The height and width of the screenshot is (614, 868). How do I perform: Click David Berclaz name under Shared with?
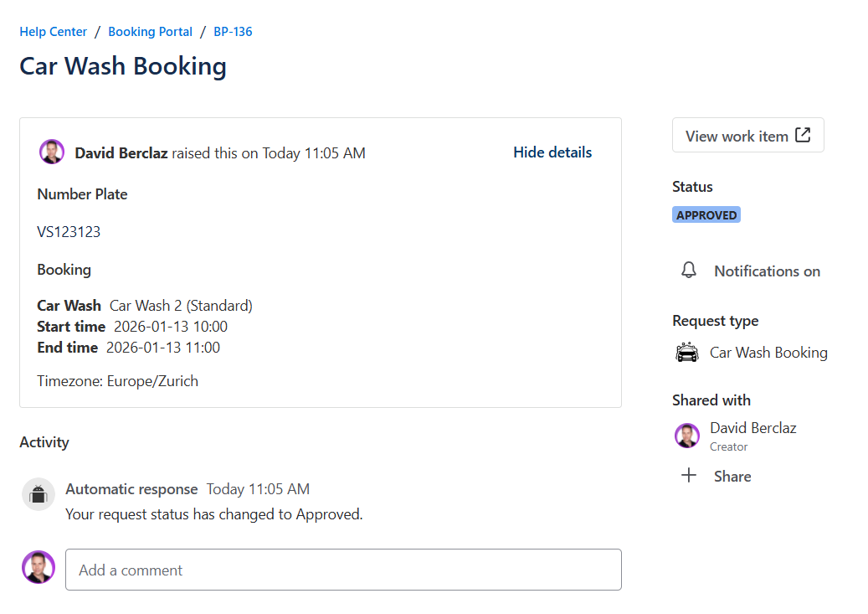(752, 428)
